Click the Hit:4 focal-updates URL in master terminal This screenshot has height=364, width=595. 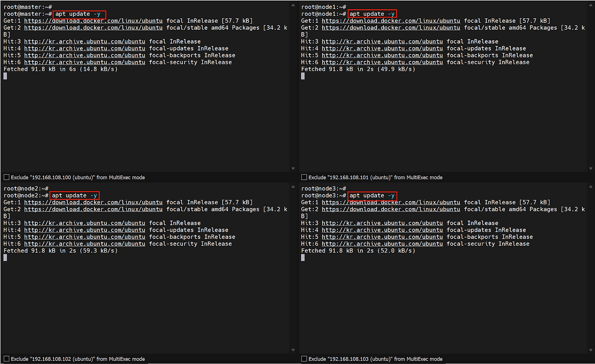(85, 48)
